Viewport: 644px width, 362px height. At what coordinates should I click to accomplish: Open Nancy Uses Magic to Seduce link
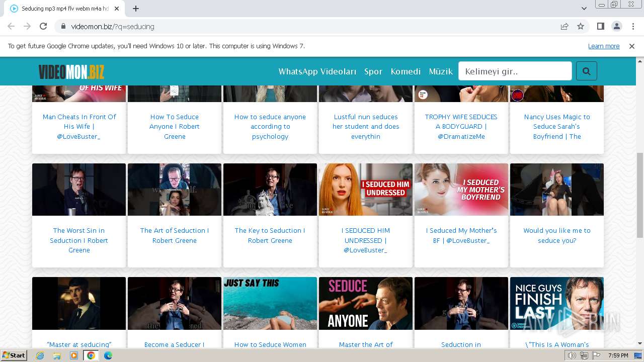coord(557,127)
